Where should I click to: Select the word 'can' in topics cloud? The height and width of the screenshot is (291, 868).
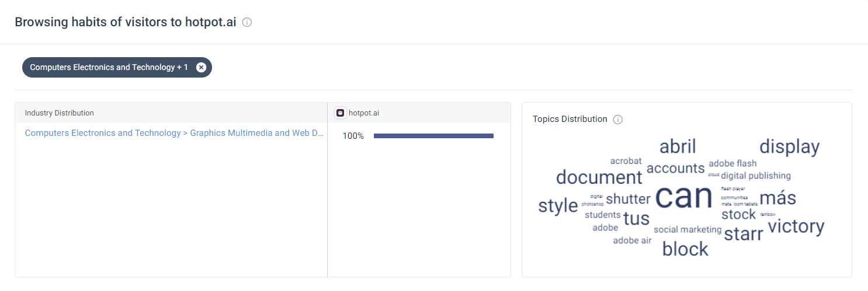684,197
